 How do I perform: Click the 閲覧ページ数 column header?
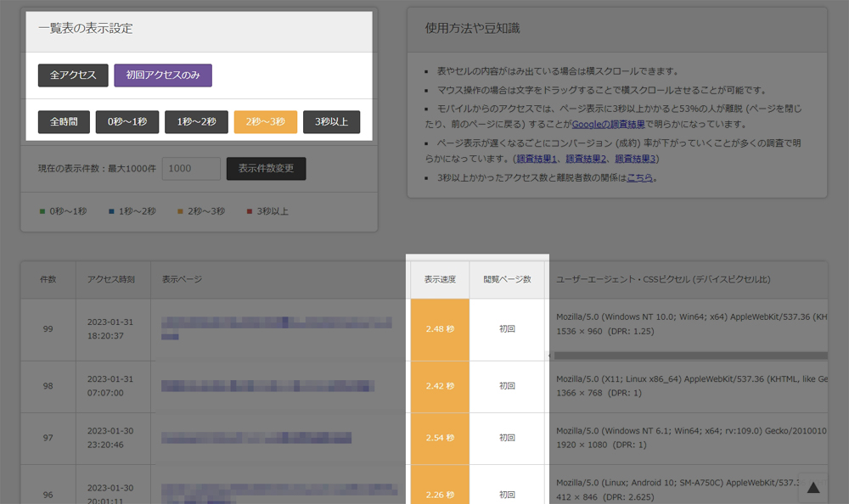tap(507, 279)
